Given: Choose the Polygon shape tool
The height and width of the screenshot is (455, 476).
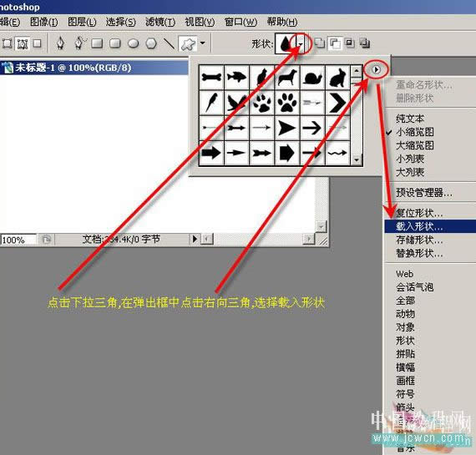Looking at the screenshot, I should point(151,43).
